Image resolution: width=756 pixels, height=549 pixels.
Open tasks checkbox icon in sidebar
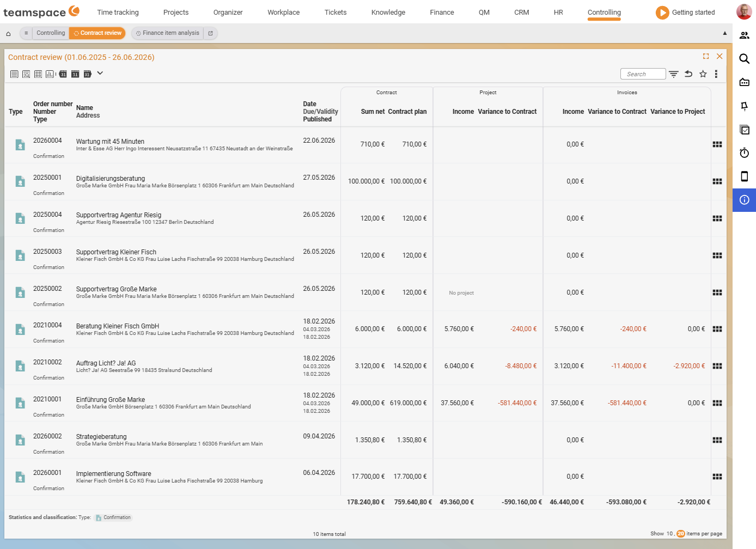(745, 130)
